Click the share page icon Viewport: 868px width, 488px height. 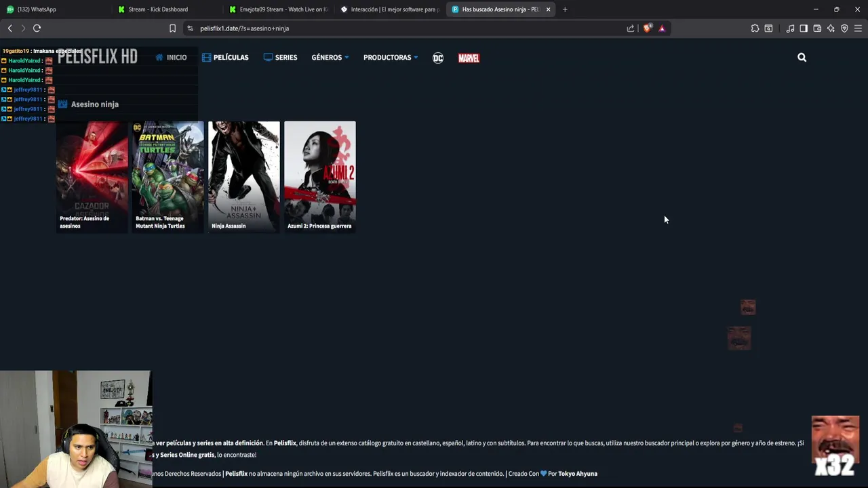click(631, 28)
